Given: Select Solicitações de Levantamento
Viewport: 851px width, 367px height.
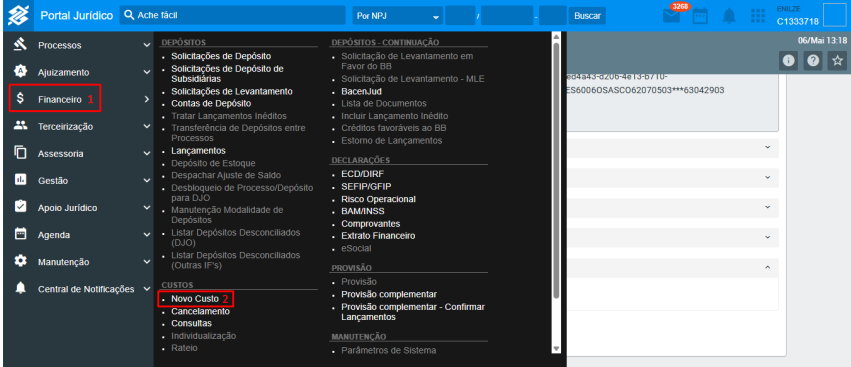Looking at the screenshot, I should (232, 91).
